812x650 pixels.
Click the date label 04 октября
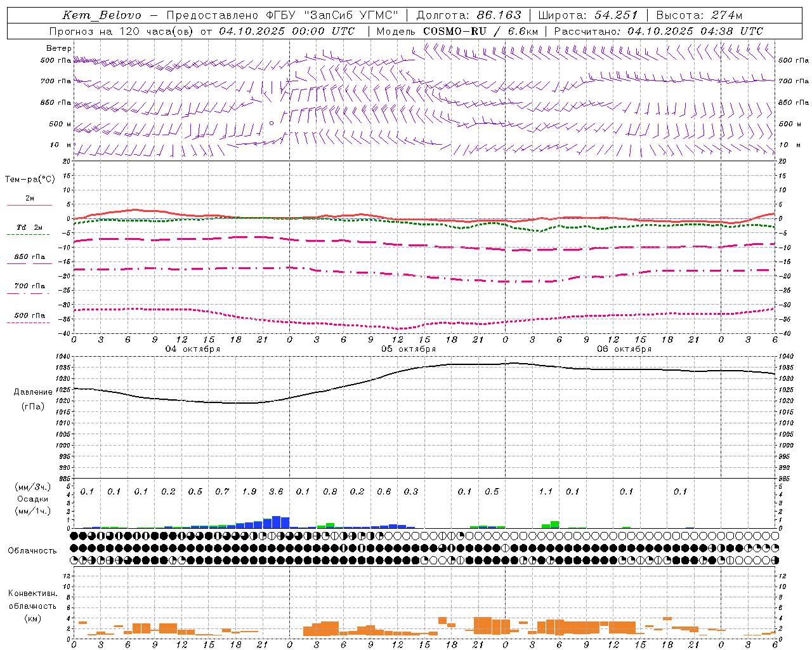pyautogui.click(x=193, y=349)
